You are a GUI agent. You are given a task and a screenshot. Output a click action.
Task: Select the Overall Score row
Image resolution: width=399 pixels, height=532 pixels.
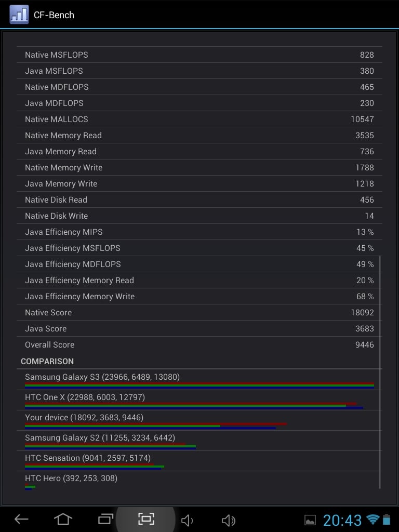tap(199, 345)
